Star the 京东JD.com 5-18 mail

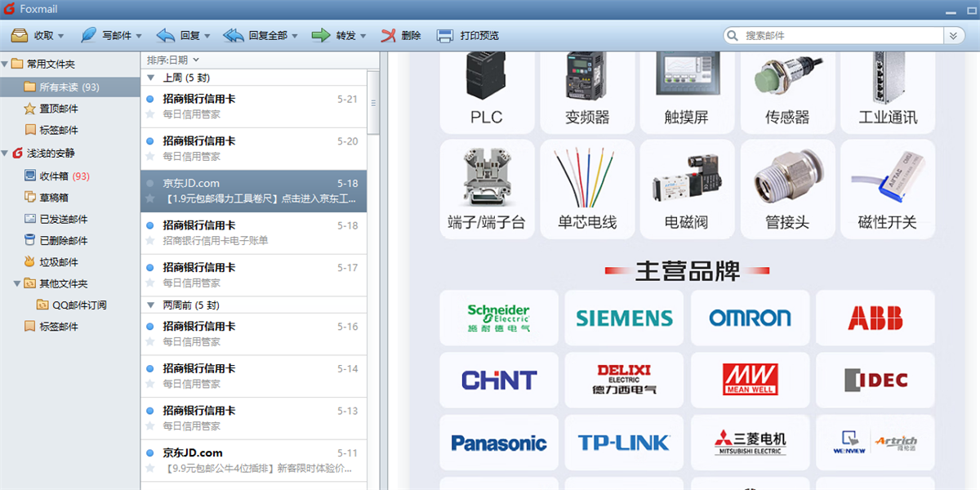point(149,198)
